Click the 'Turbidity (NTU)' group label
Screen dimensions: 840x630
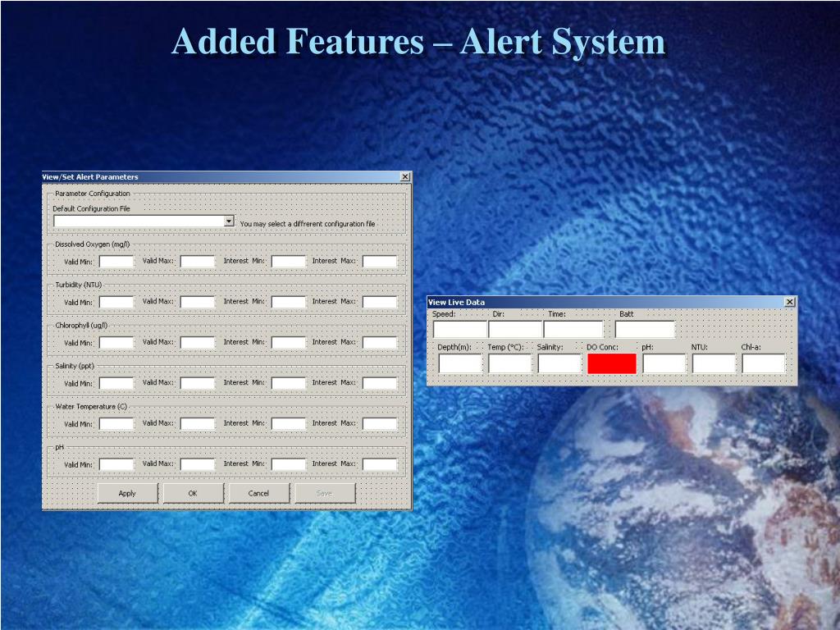click(x=78, y=285)
